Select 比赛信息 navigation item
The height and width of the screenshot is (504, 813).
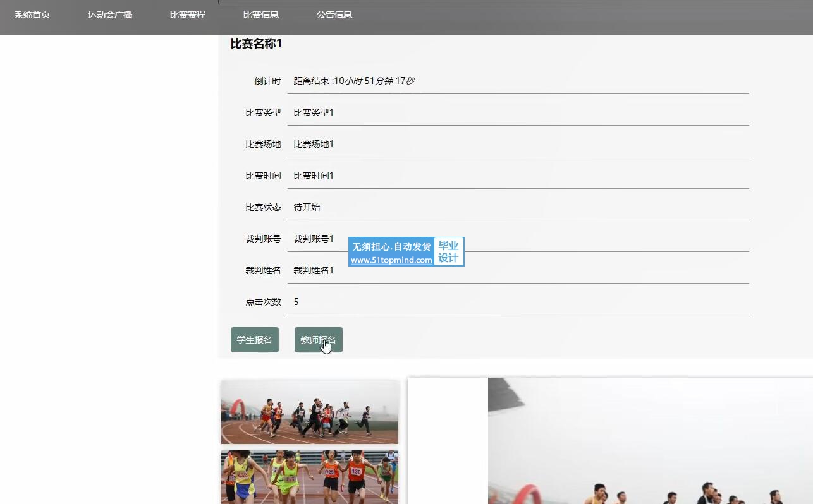[x=261, y=15]
